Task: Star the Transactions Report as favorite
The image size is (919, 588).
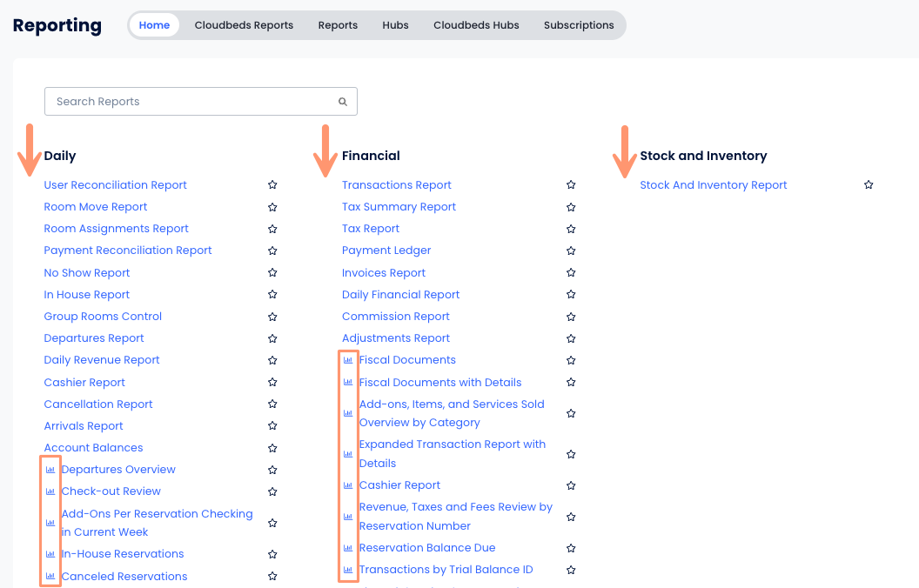Action: click(x=571, y=185)
